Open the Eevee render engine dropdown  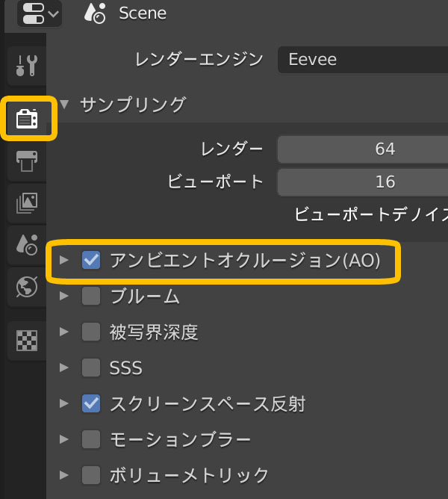[x=363, y=60]
